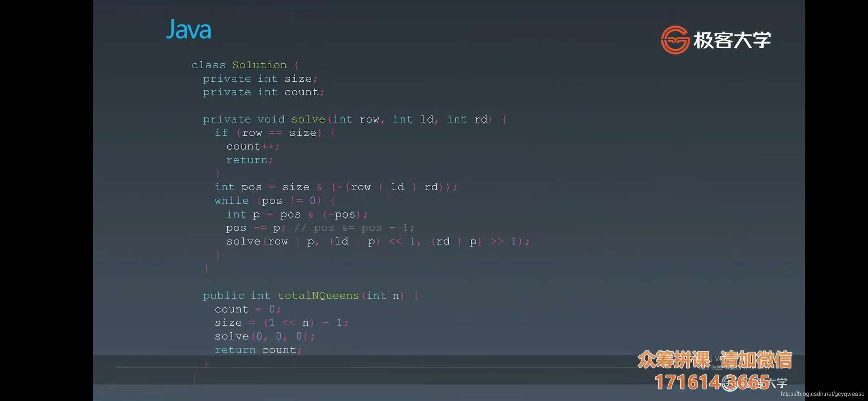Click the "solve(0, 0, 0);" call
868x401 pixels.
coord(265,336)
